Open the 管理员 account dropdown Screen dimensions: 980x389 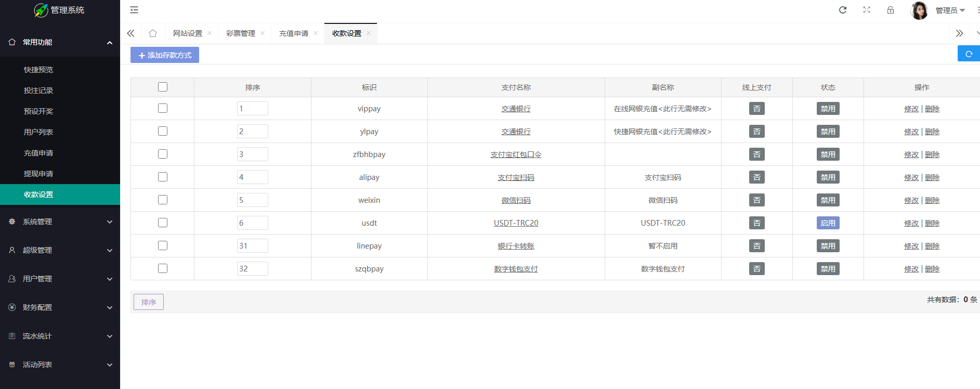pyautogui.click(x=950, y=10)
